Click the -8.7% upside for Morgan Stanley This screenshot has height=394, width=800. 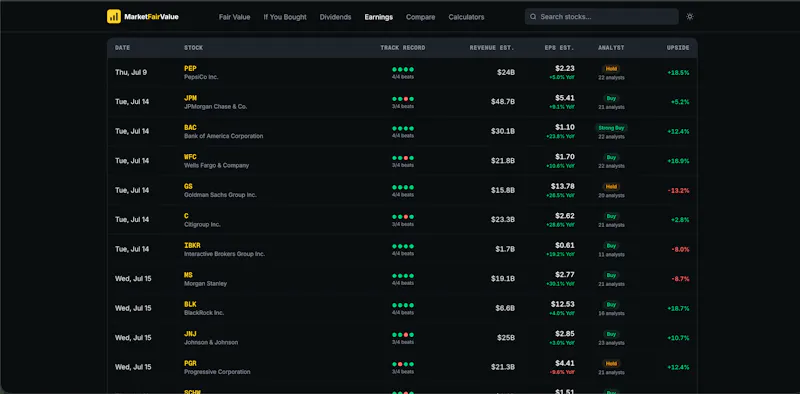pos(680,279)
